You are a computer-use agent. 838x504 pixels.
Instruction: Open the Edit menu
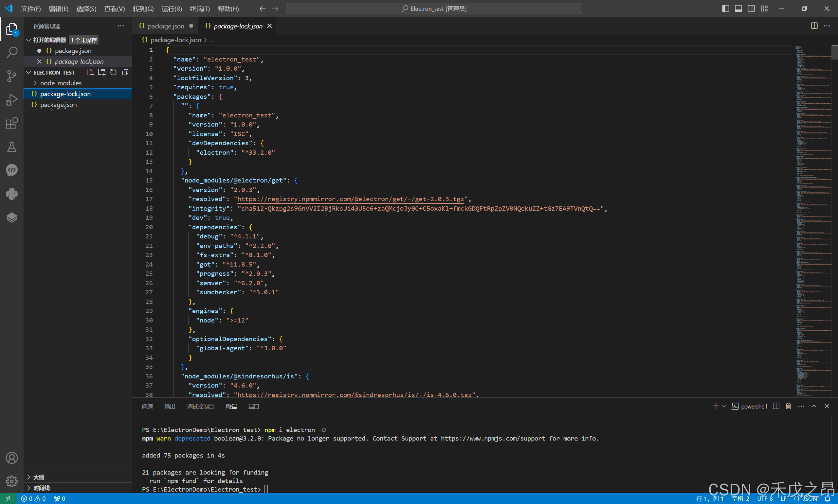pos(59,9)
